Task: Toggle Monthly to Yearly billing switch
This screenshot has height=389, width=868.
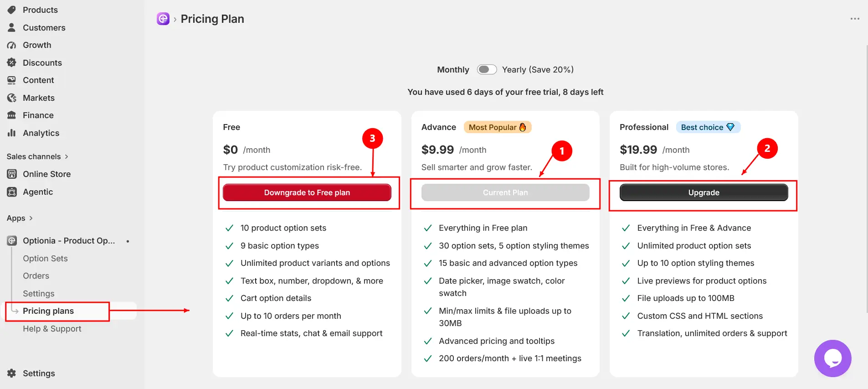Action: [487, 69]
